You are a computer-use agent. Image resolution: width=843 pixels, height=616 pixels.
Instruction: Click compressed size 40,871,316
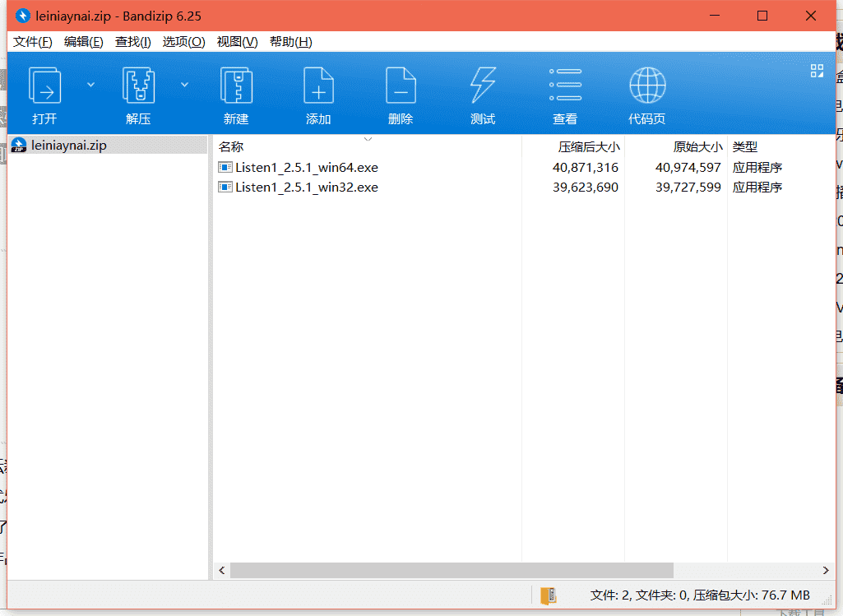tap(586, 167)
